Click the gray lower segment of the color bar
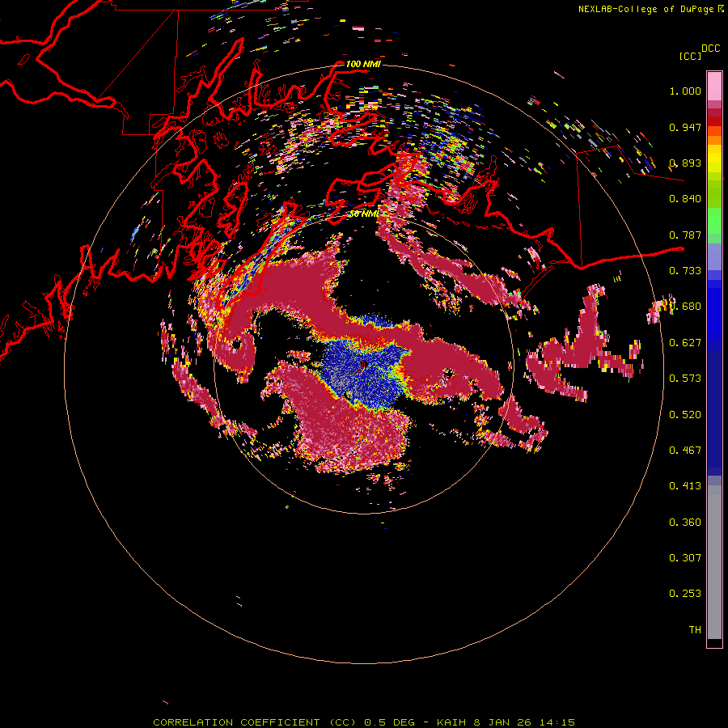Screen dimensions: 728x728 [x=714, y=562]
